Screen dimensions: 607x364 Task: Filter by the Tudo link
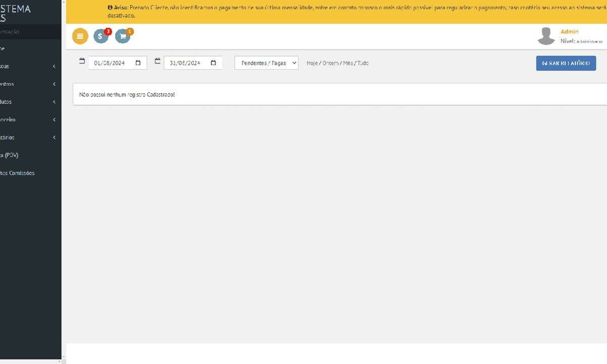click(x=363, y=63)
